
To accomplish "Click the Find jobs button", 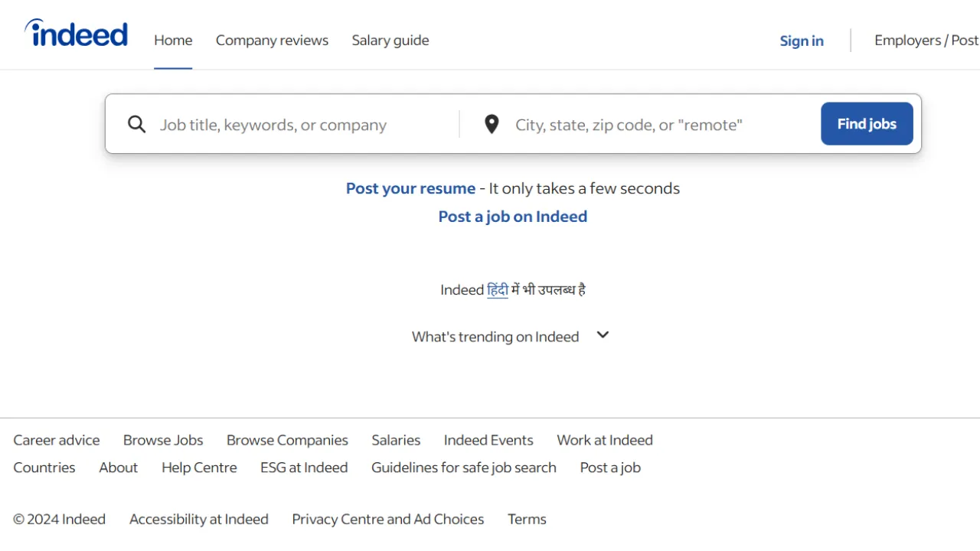I will click(x=867, y=124).
